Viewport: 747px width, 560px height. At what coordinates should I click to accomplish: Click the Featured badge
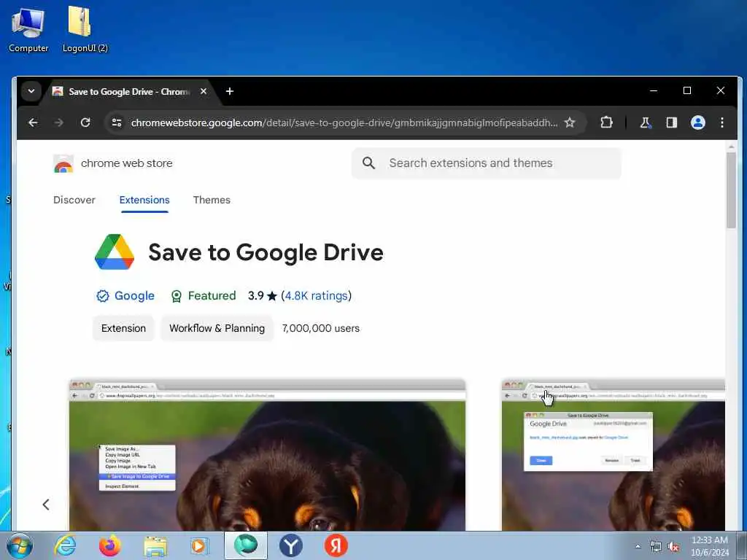(x=204, y=296)
